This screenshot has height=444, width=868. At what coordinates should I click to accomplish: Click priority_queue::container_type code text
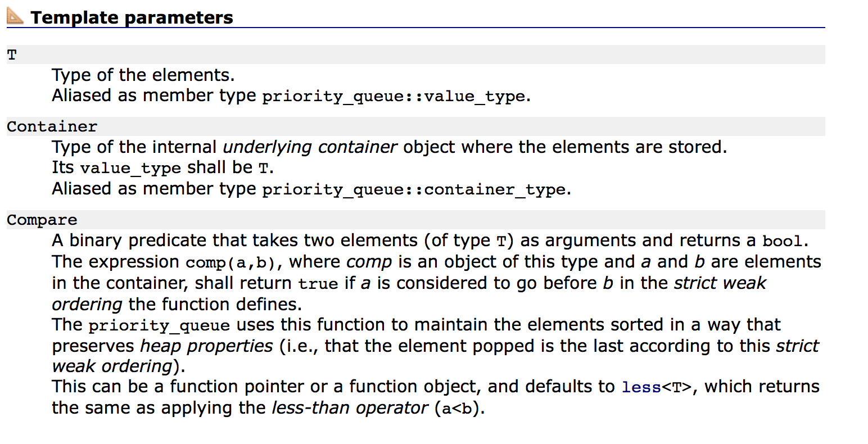tap(414, 190)
